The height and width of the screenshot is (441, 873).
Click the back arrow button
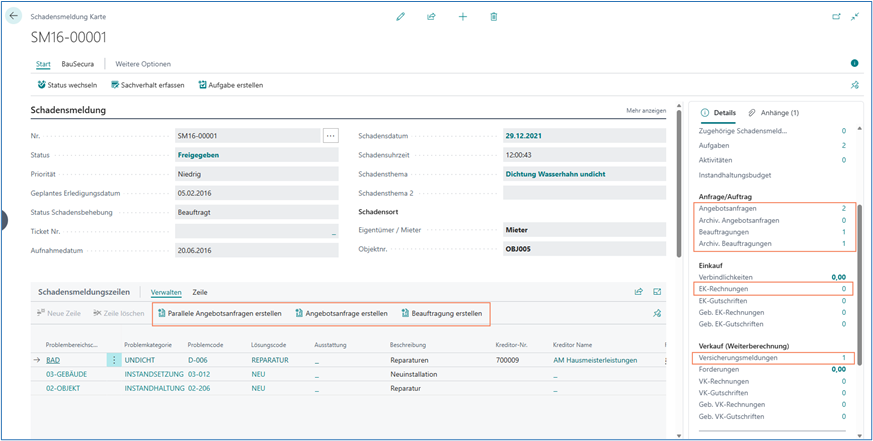click(14, 17)
